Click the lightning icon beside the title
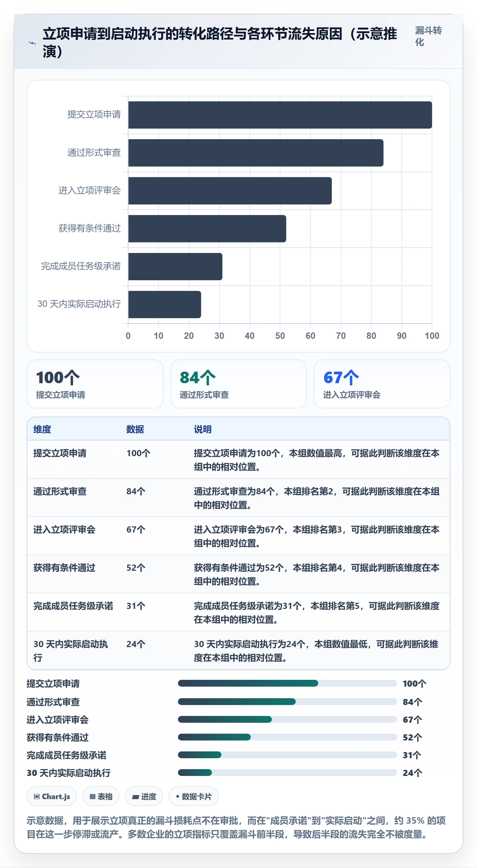477x868 pixels. (x=32, y=43)
